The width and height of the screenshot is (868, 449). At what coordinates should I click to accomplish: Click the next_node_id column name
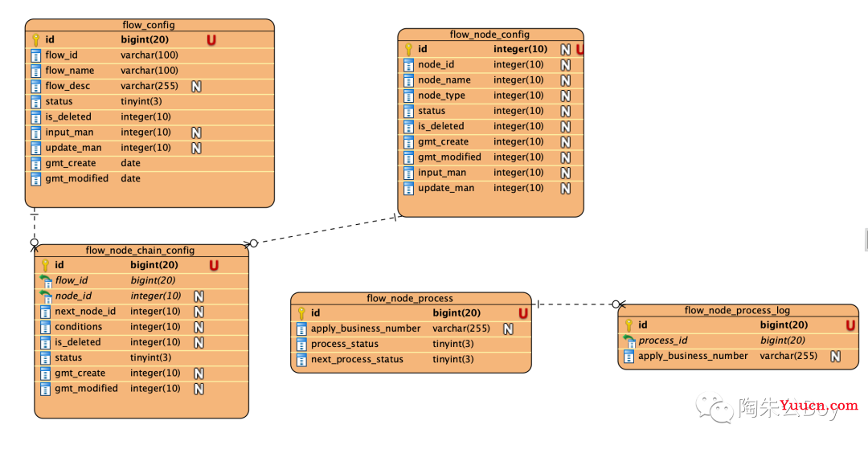point(85,312)
